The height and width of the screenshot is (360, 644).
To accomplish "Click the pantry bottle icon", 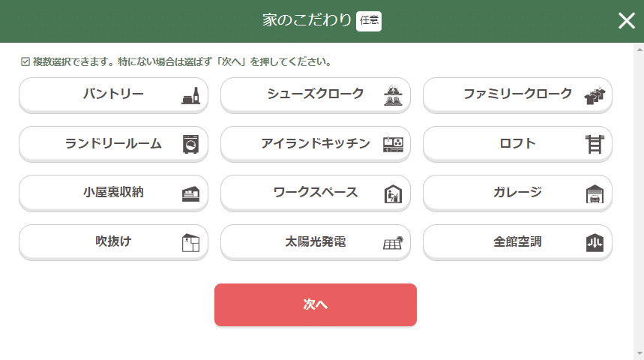I will [191, 96].
